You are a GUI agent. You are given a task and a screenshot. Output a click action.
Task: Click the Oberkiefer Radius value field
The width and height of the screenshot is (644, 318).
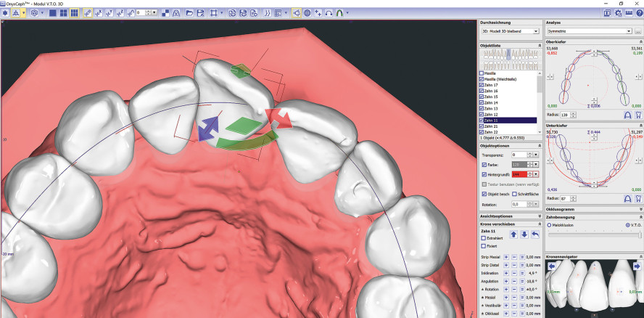pos(565,115)
